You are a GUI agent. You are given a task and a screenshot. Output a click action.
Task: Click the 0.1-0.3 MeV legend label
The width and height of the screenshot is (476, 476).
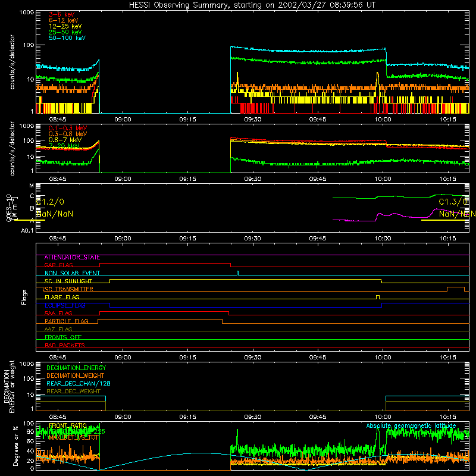(68, 128)
